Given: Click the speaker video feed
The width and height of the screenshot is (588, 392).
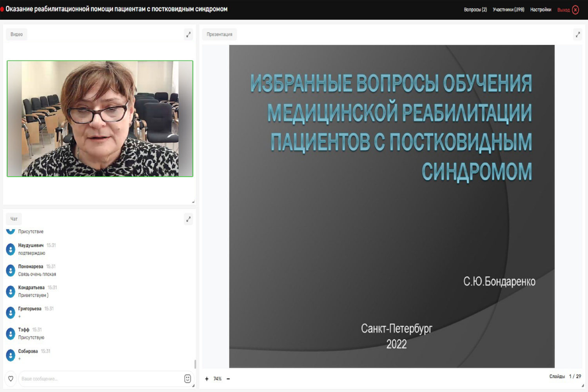Looking at the screenshot, I should tap(100, 118).
